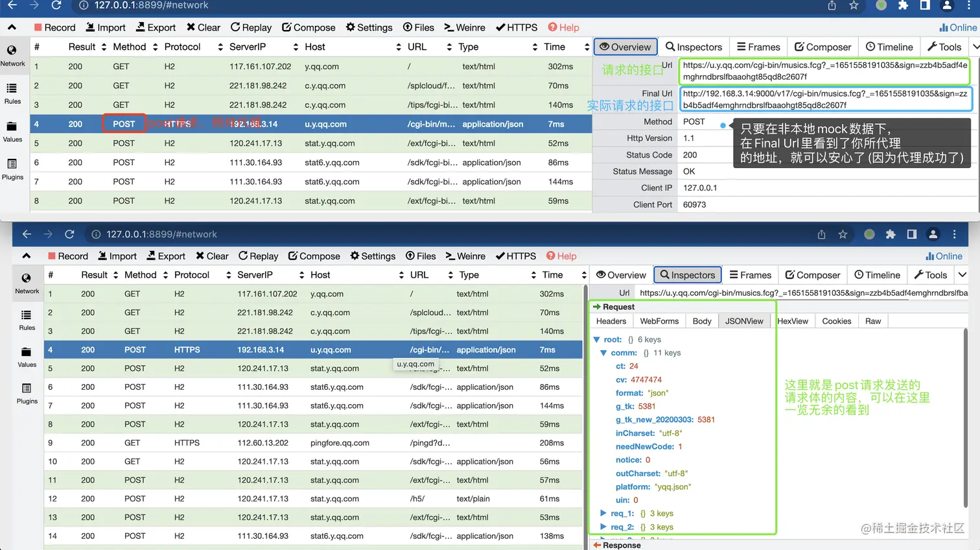
Task: Select Values sidebar icon in top window
Action: point(12,132)
